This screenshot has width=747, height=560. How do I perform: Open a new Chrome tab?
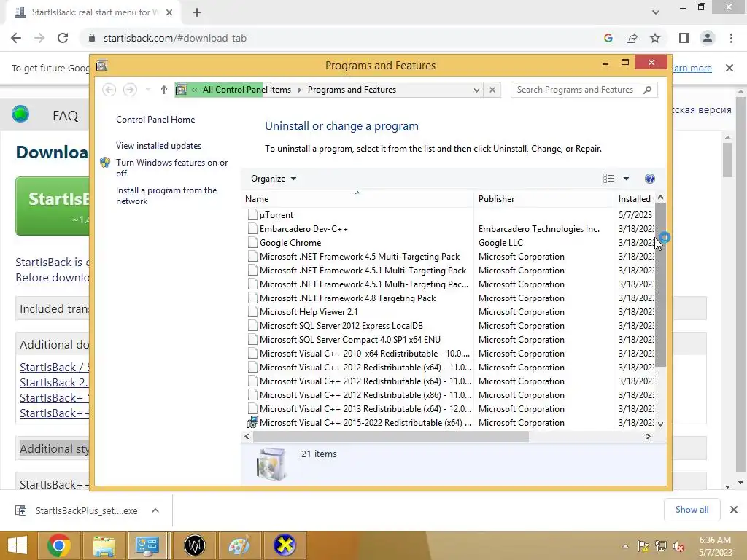(197, 12)
